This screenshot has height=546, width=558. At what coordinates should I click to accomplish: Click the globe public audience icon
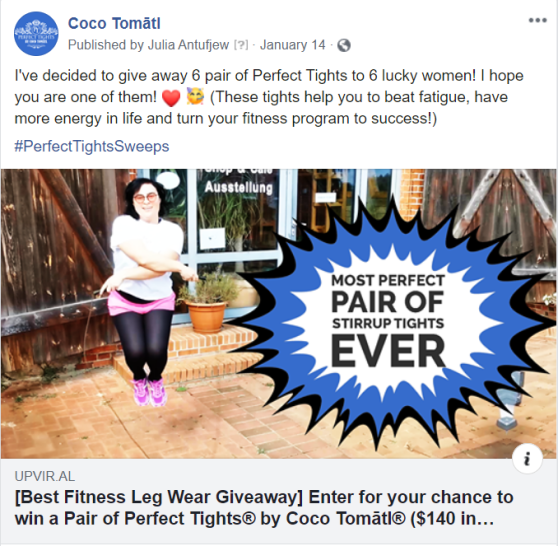coord(344,45)
